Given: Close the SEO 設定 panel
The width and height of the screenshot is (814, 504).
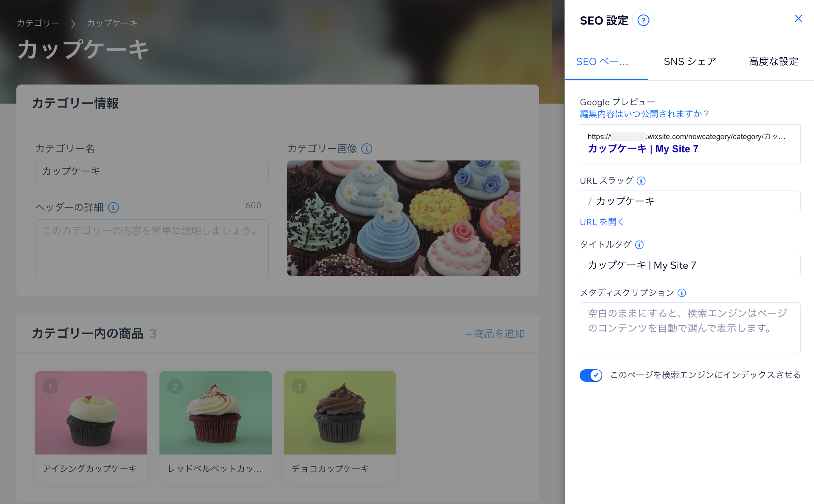Looking at the screenshot, I should click(x=798, y=18).
